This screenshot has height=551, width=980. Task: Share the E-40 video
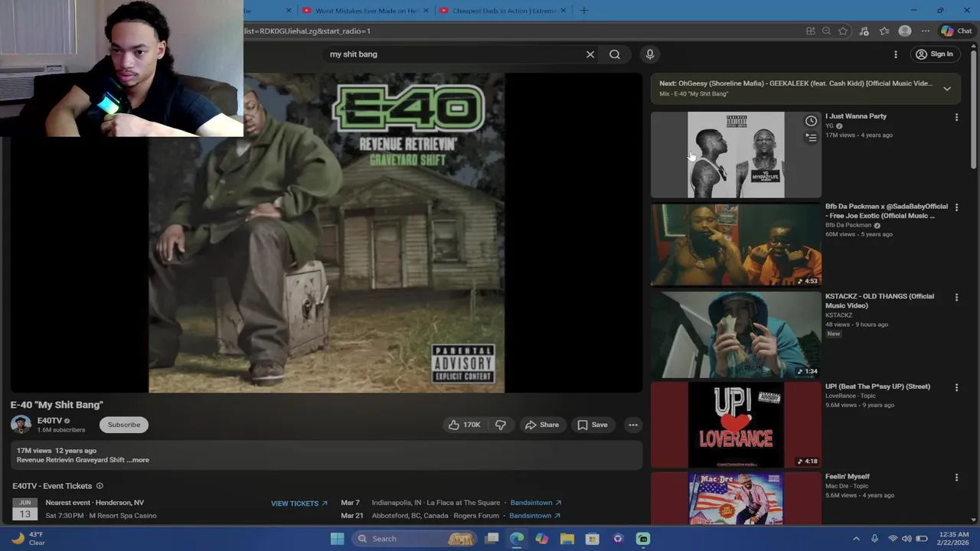(x=542, y=425)
